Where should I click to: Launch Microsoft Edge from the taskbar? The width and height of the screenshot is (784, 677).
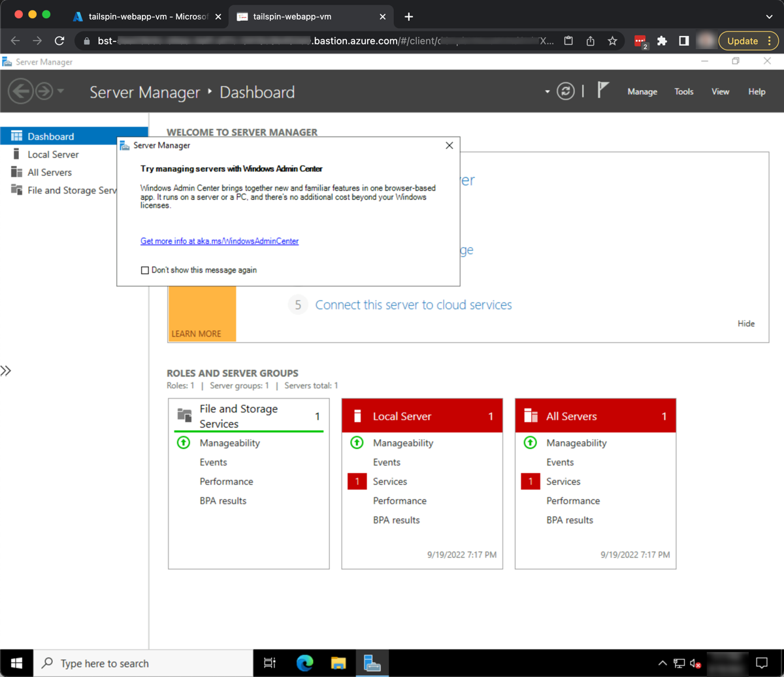(304, 663)
